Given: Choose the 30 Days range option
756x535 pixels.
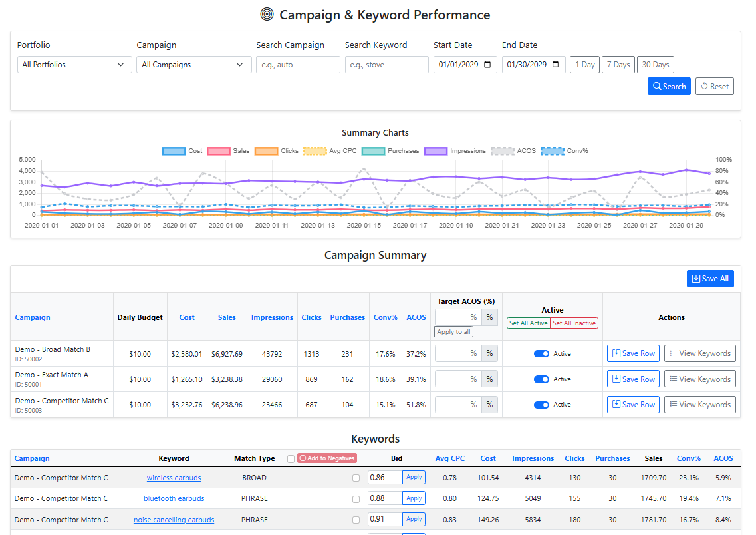Looking at the screenshot, I should (655, 65).
